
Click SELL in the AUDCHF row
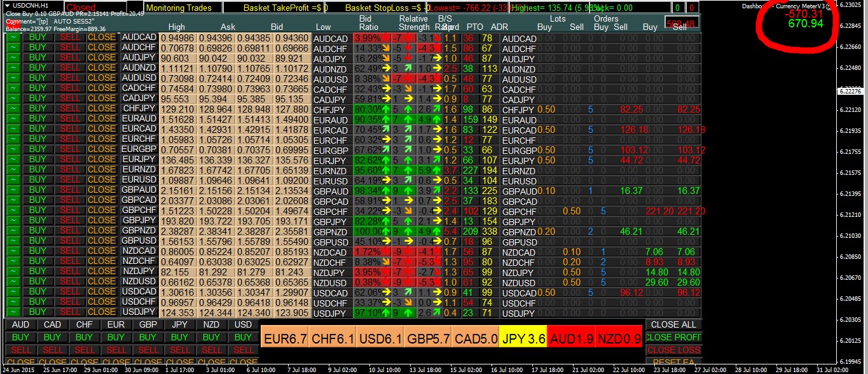coord(70,48)
